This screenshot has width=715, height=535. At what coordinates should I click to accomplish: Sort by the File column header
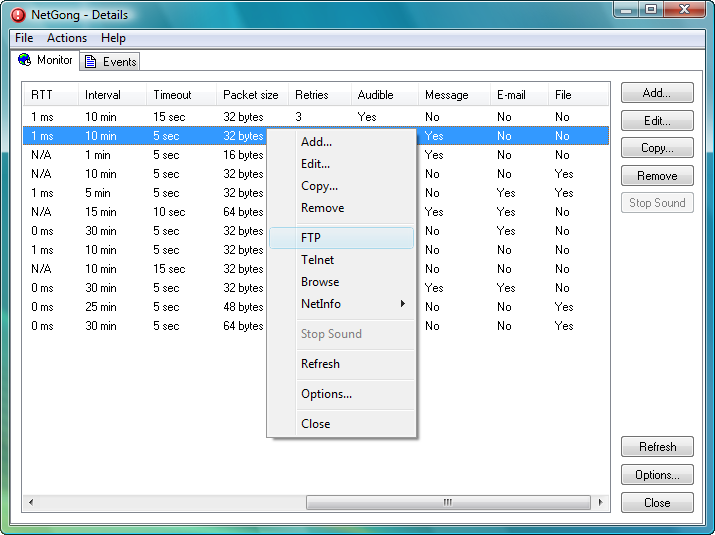coord(578,95)
